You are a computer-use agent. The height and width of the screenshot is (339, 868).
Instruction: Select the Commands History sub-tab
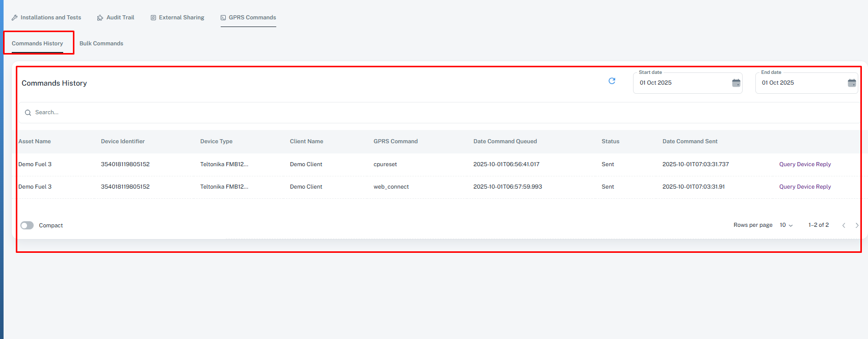(x=37, y=43)
